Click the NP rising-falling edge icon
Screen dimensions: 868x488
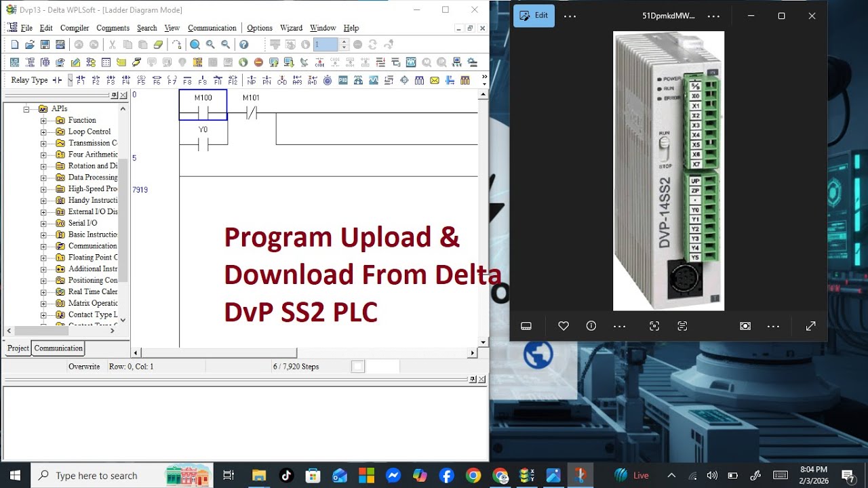point(252,80)
